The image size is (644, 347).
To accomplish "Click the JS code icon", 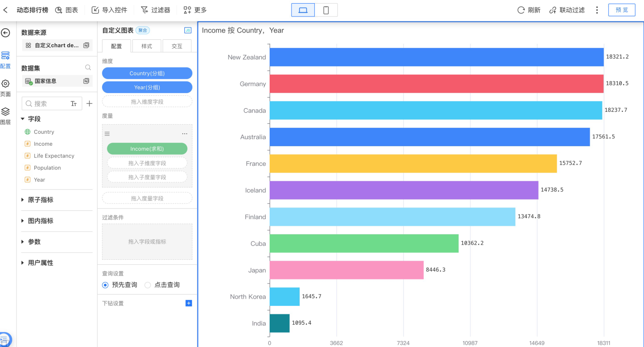I will click(x=188, y=30).
